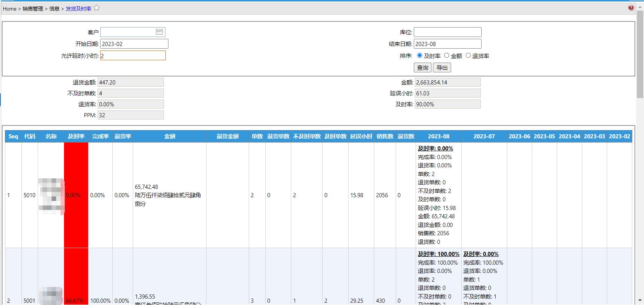Sort by the 及时率 column header
The width and height of the screenshot is (644, 305).
coord(76,136)
